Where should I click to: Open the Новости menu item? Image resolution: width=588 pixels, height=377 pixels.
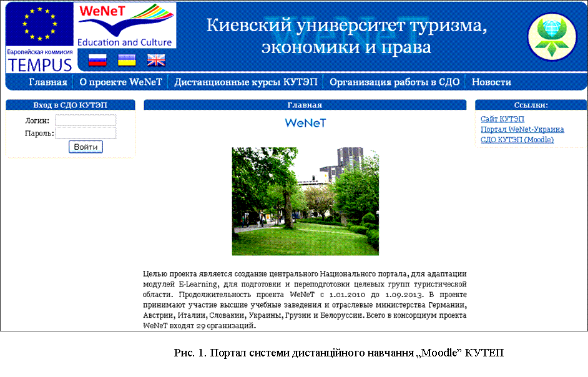coord(491,82)
